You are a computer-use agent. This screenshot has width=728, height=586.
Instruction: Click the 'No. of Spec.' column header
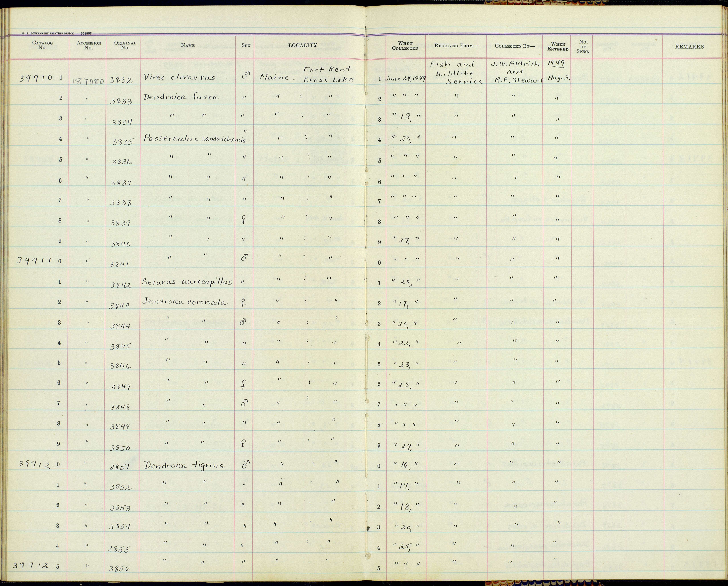(583, 47)
